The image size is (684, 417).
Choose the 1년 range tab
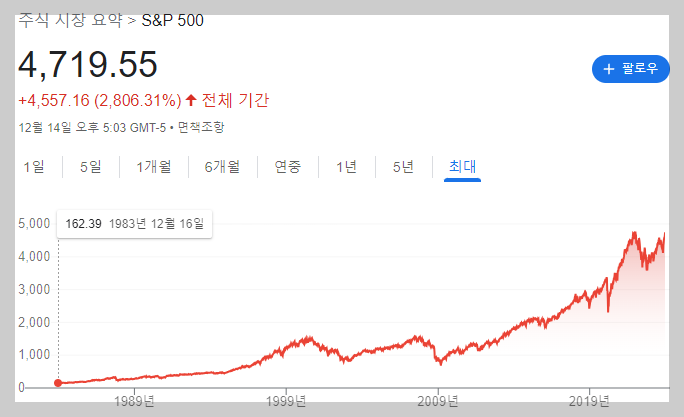(347, 167)
